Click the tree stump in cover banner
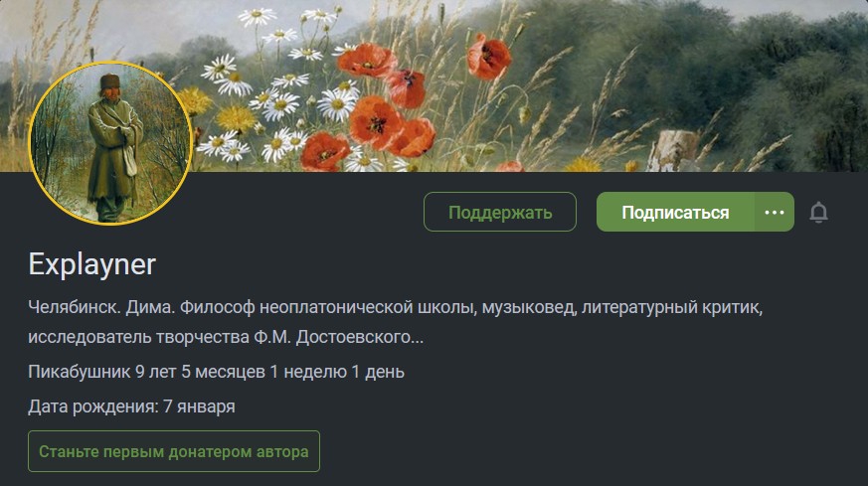Image resolution: width=868 pixels, height=486 pixels. (x=671, y=149)
